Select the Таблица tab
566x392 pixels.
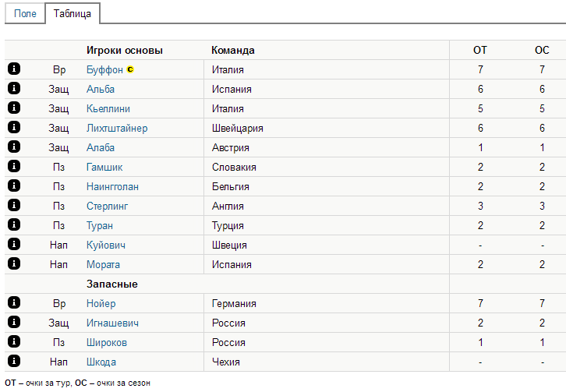(x=73, y=14)
